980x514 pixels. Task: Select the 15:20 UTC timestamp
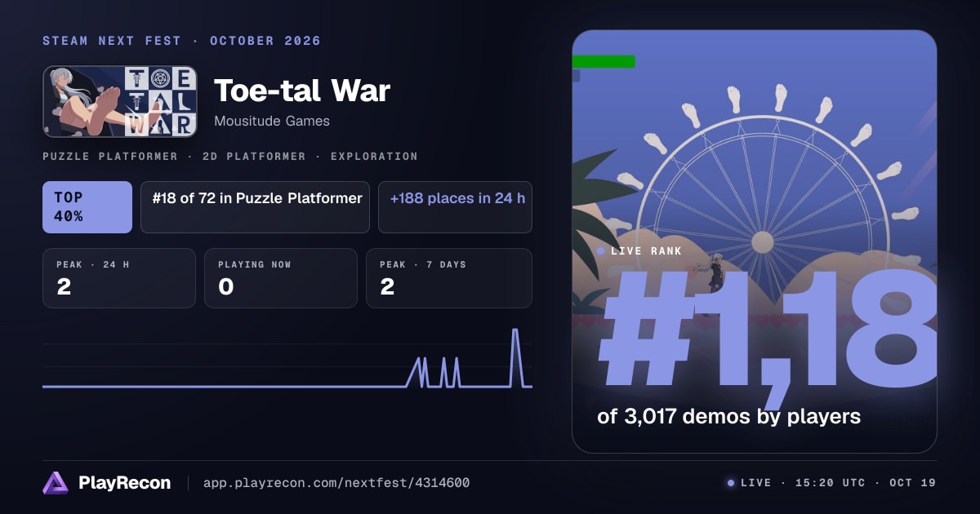click(x=830, y=483)
